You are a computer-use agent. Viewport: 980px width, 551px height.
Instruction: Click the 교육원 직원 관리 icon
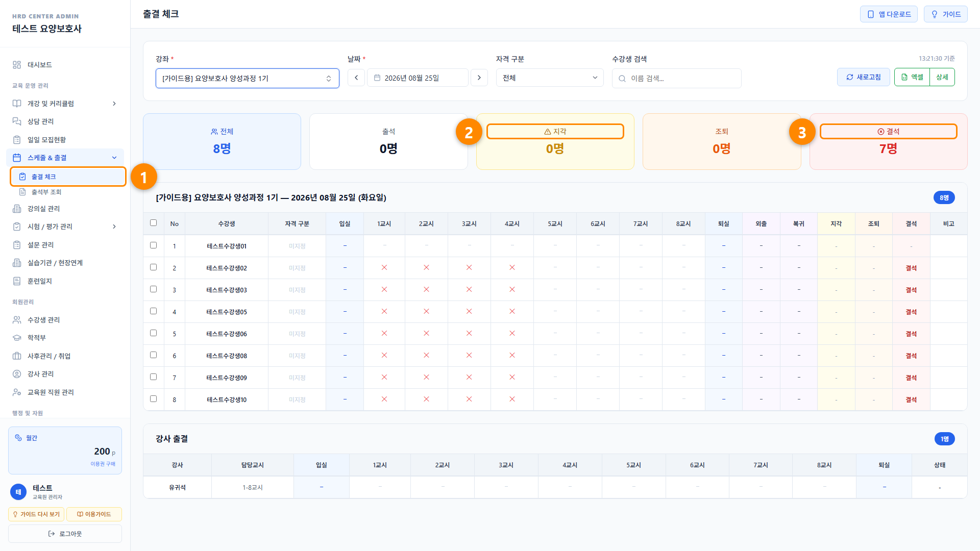[17, 392]
